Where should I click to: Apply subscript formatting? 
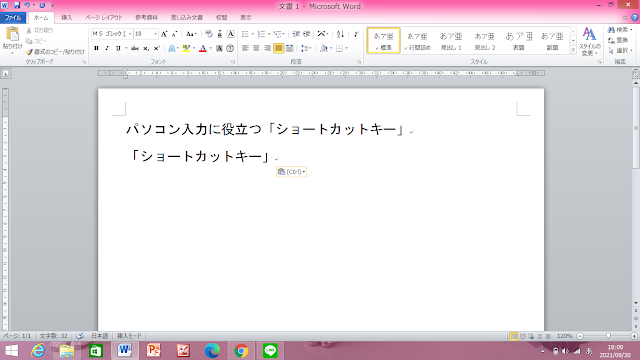coord(146,48)
